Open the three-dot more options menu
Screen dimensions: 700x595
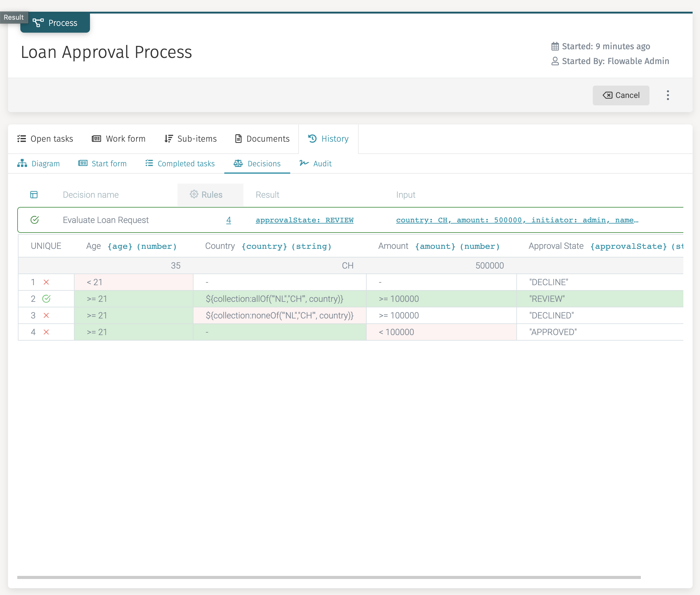[x=668, y=95]
